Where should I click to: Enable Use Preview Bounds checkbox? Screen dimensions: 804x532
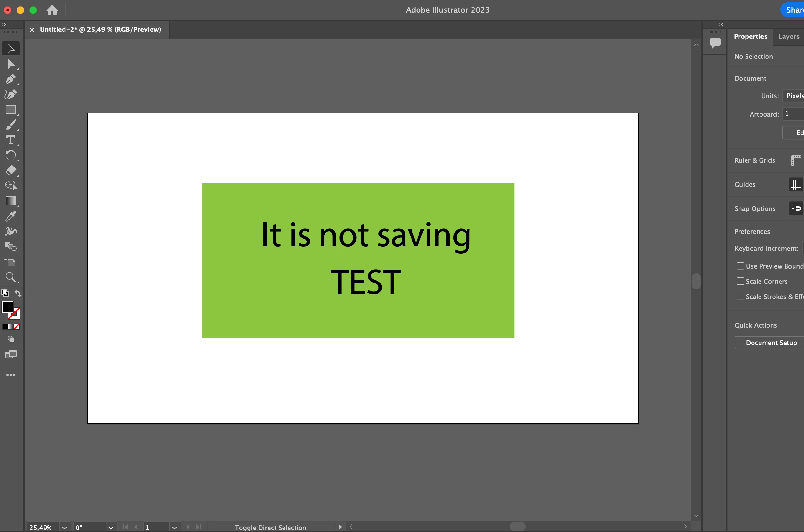[740, 266]
